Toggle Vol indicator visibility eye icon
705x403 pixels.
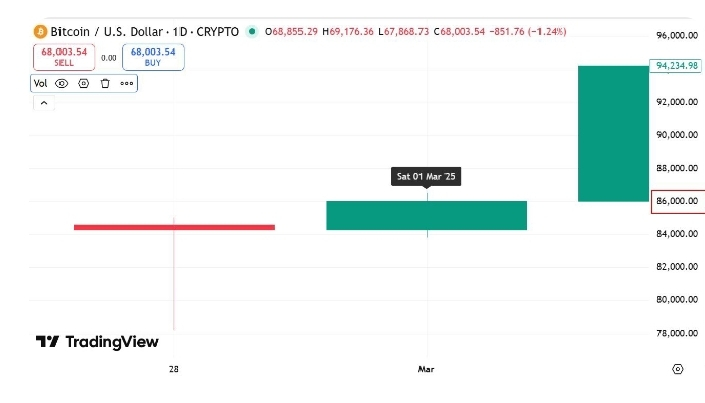(x=62, y=83)
